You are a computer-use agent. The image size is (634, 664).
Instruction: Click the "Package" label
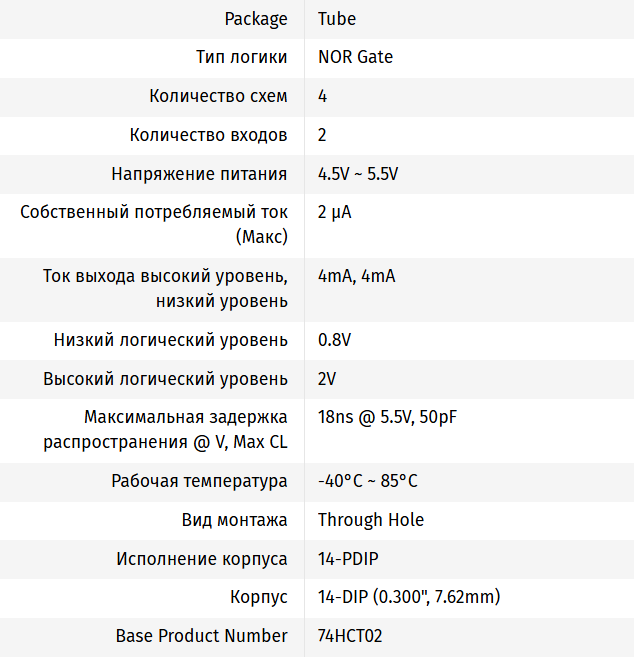click(256, 19)
